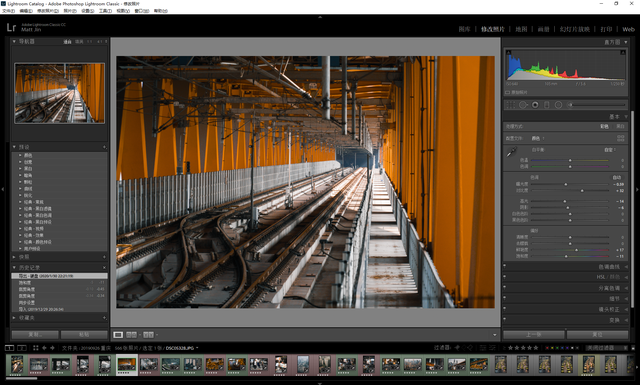Select the export history step at top
This screenshot has width=640, height=385.
point(60,276)
